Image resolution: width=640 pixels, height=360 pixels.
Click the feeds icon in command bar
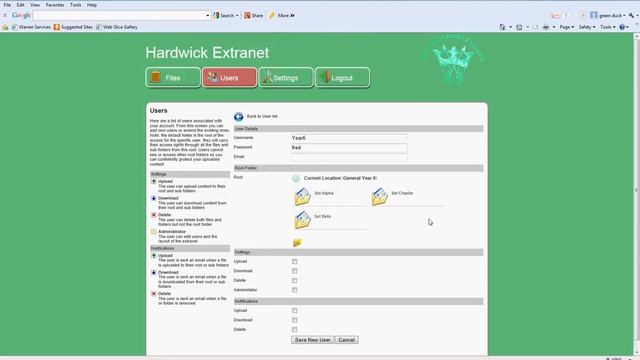click(x=519, y=27)
